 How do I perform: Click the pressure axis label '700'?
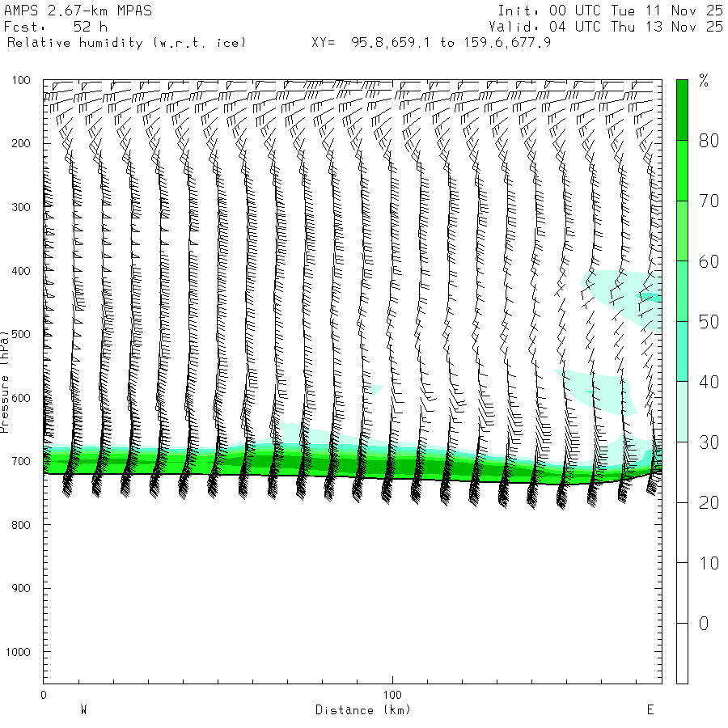[x=21, y=462]
